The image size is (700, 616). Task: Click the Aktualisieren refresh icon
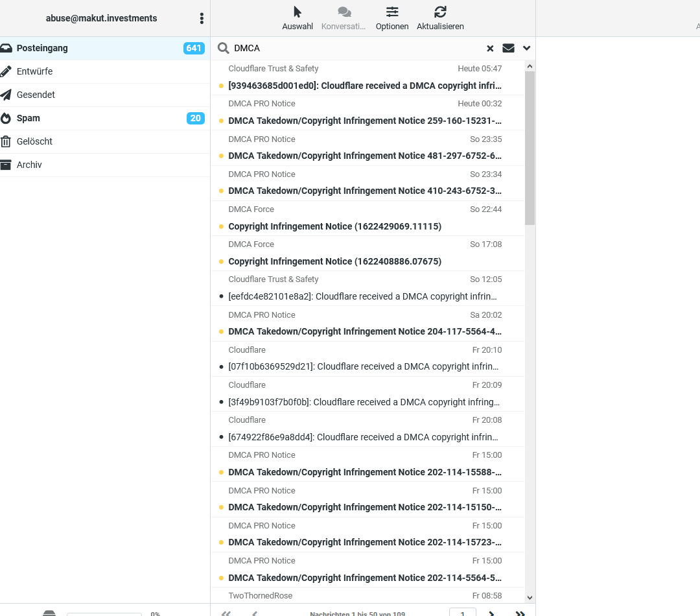point(440,12)
